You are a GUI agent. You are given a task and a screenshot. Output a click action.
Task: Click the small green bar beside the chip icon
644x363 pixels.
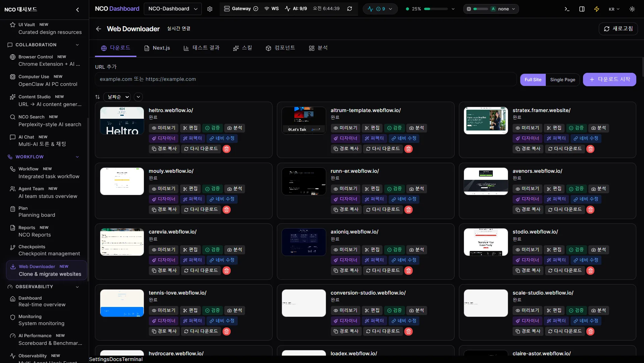click(x=481, y=9)
